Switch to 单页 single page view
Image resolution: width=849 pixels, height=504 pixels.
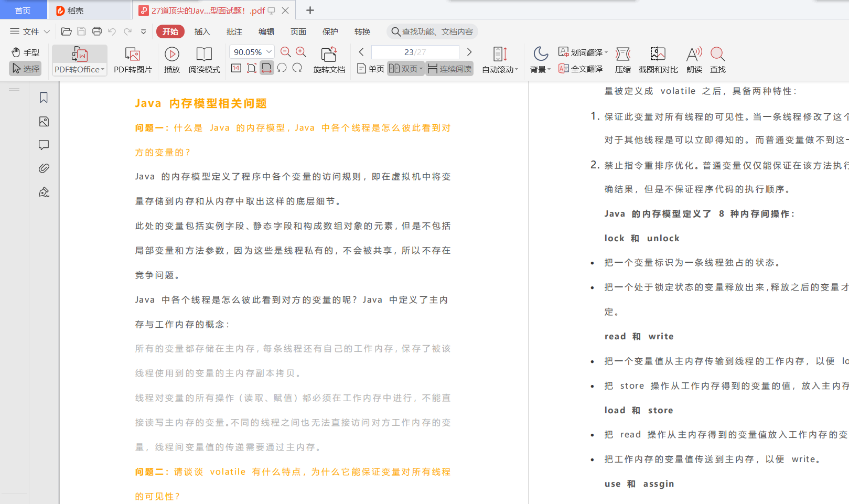pos(370,69)
